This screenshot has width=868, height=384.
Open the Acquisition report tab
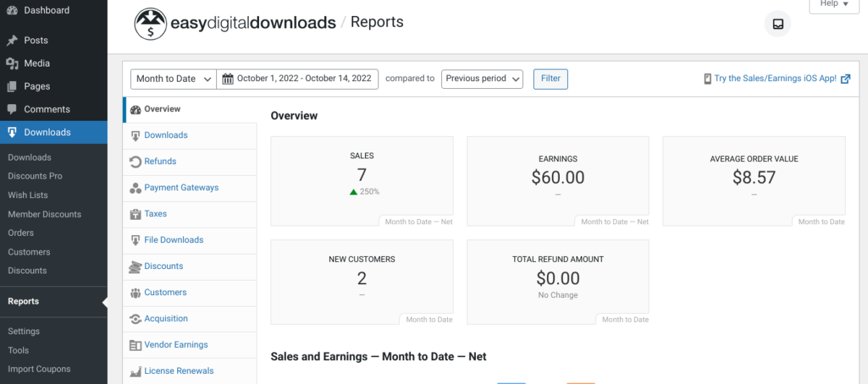tap(190, 319)
